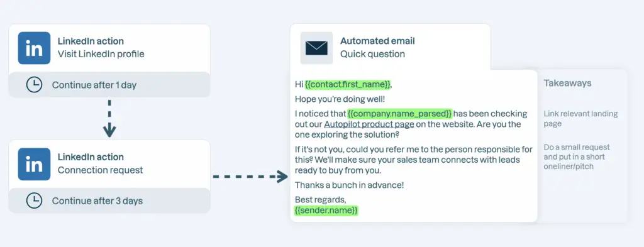Open the Connection request action card
The height and width of the screenshot is (247, 644).
(109, 164)
